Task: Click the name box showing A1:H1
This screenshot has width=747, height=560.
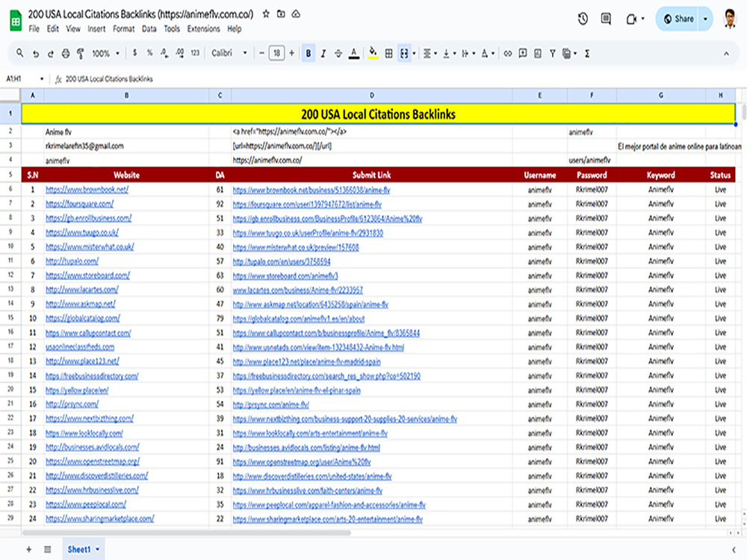Action: (x=24, y=78)
